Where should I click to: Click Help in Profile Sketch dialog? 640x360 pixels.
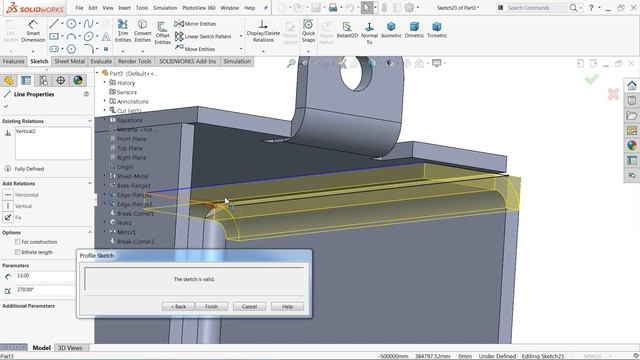point(287,307)
